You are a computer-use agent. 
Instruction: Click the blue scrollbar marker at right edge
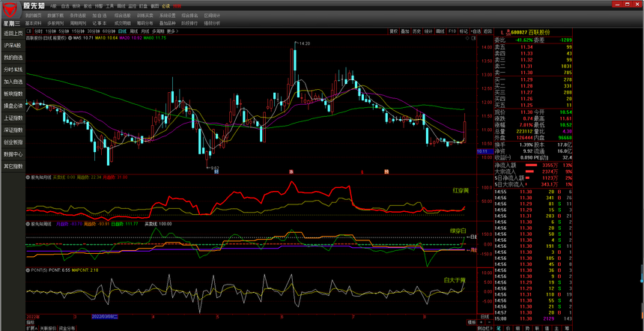coord(641,274)
